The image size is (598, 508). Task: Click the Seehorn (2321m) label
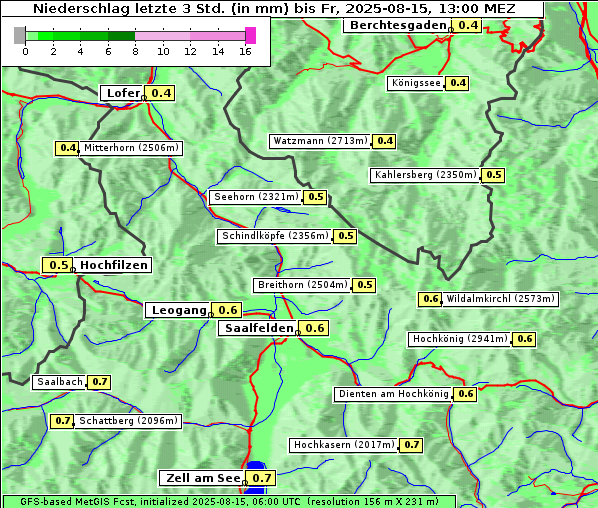[x=256, y=197]
